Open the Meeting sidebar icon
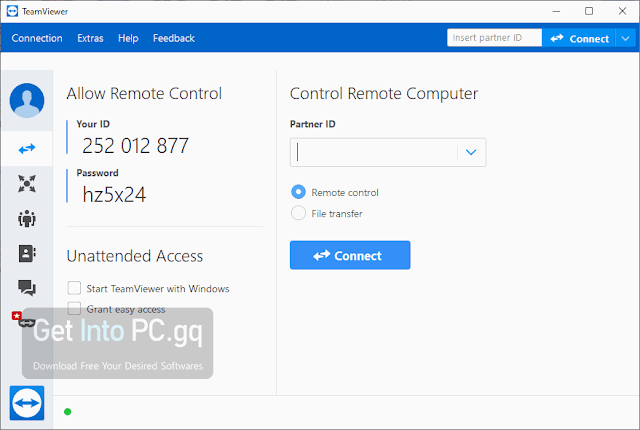Viewport: 640px width, 430px height. coord(27,219)
